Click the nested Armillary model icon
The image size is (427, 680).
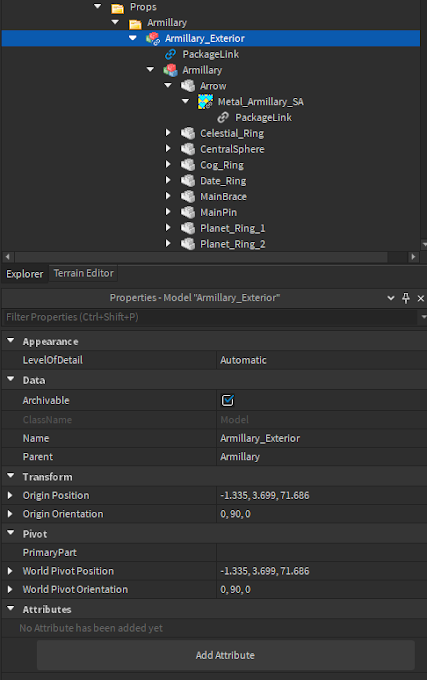pos(170,70)
